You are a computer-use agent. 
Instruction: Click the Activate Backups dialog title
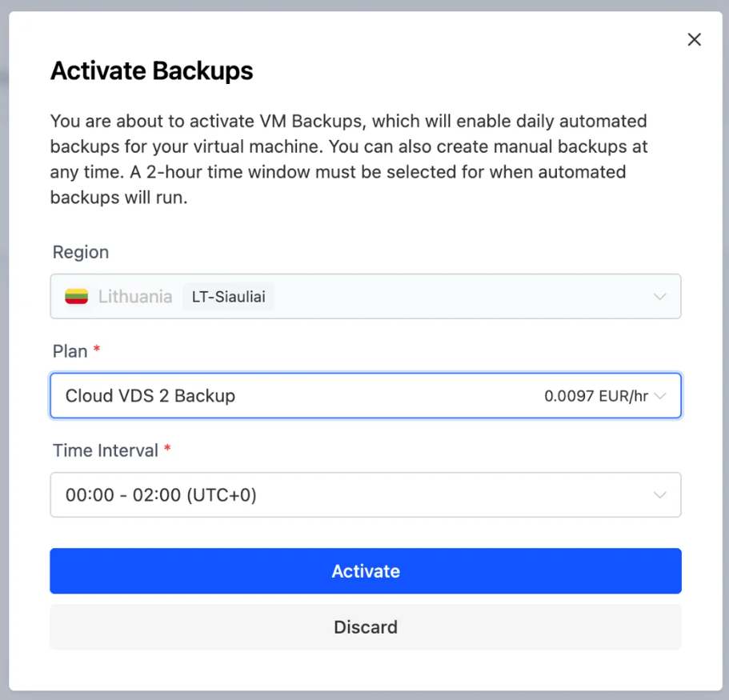(152, 71)
